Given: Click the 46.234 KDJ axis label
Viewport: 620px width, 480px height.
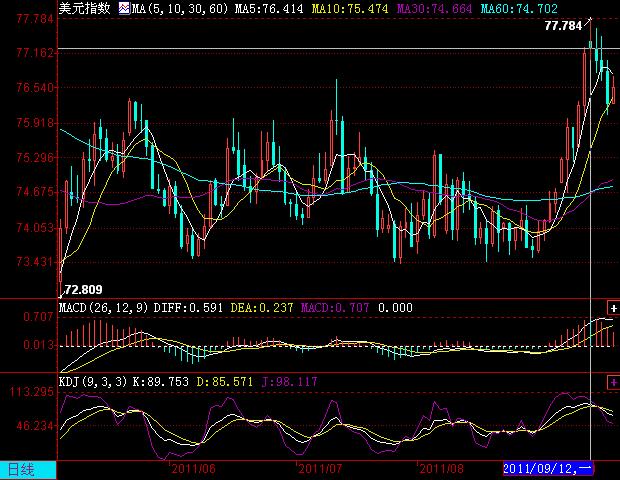Looking at the screenshot, I should (35, 426).
